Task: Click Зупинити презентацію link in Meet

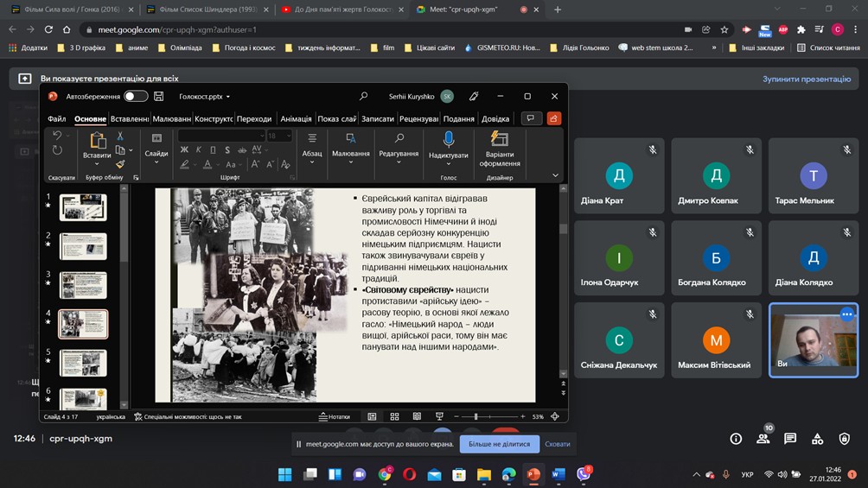Action: tap(807, 79)
